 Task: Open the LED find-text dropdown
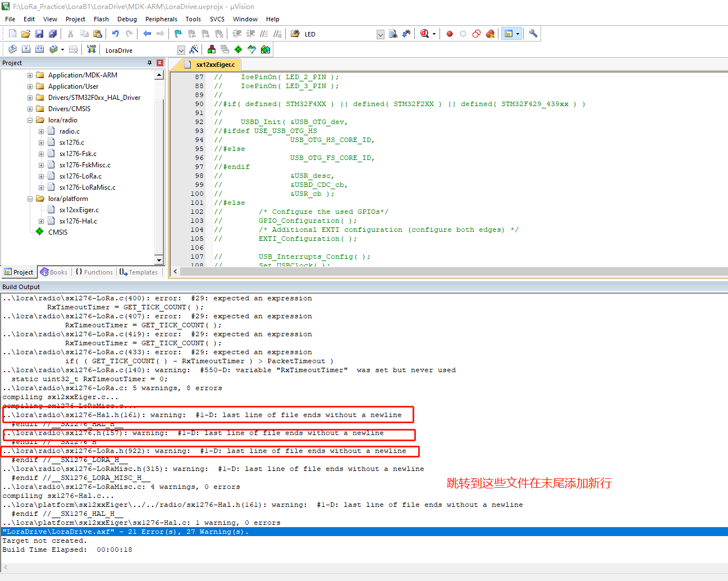tap(380, 34)
